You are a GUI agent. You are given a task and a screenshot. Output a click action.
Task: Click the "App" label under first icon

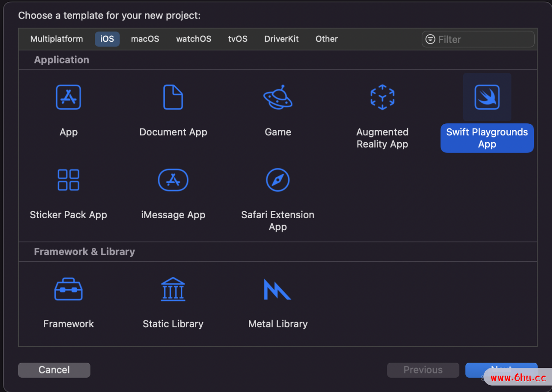tap(68, 132)
